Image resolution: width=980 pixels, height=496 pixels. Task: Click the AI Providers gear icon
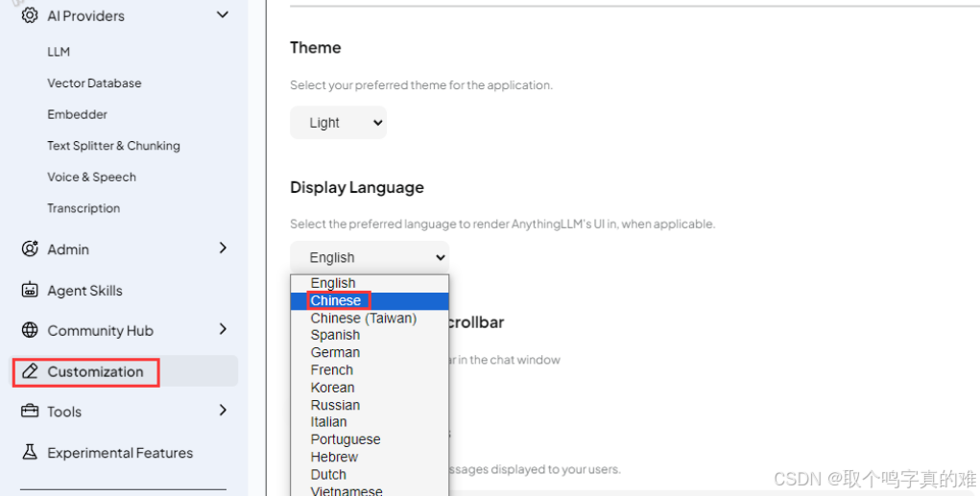point(30,15)
